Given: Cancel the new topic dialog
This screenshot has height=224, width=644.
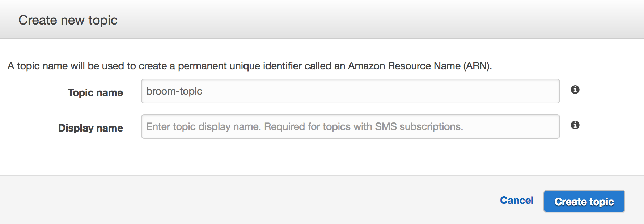Looking at the screenshot, I should 516,201.
